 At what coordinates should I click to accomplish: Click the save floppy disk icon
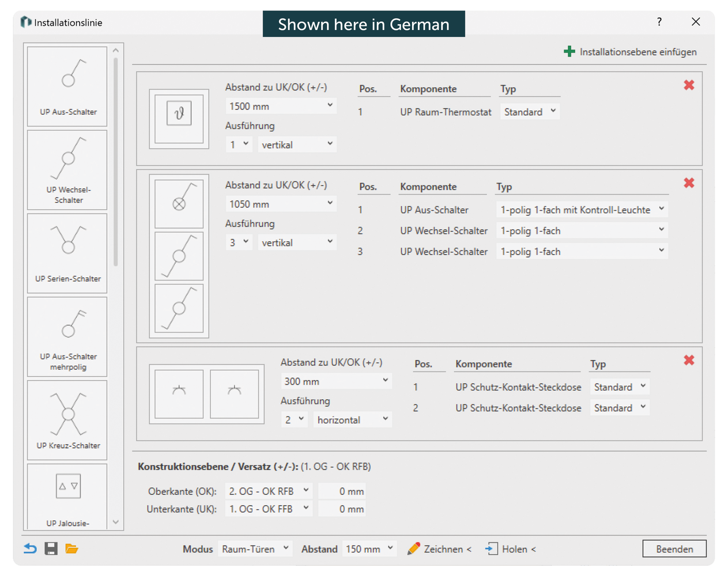pos(51,549)
